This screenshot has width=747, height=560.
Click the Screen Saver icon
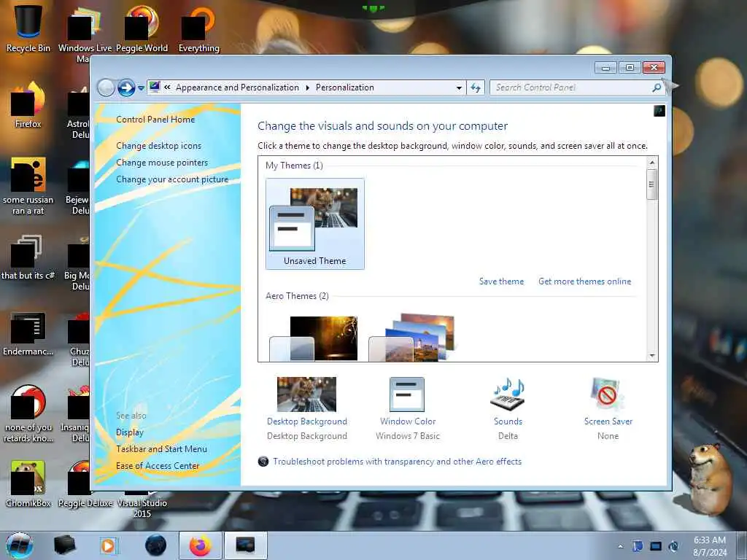(x=606, y=394)
